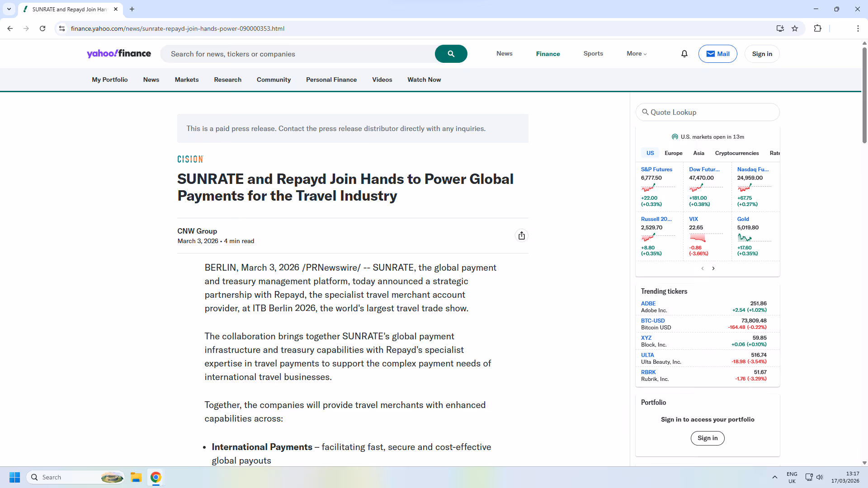Open the VIX quote
Viewport: 868px width, 488px height.
693,219
